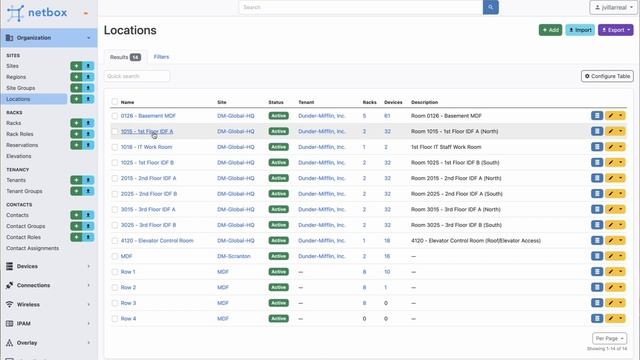Edit Row 1 location using the pencil icon
This screenshot has height=360, width=640.
611,272
